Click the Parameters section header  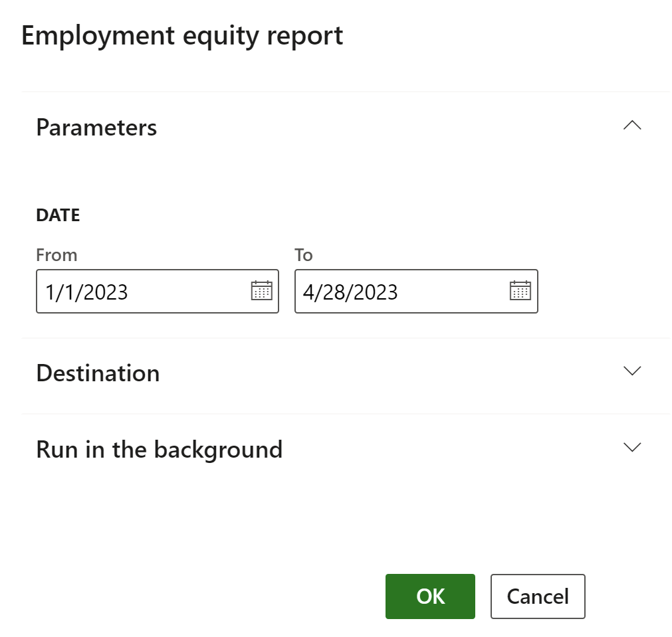click(97, 128)
